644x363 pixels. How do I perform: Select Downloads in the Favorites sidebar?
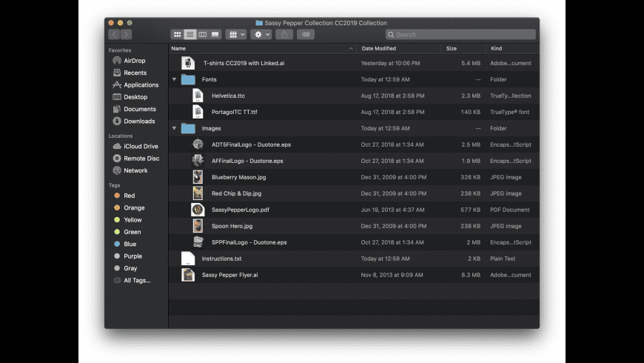click(x=139, y=121)
